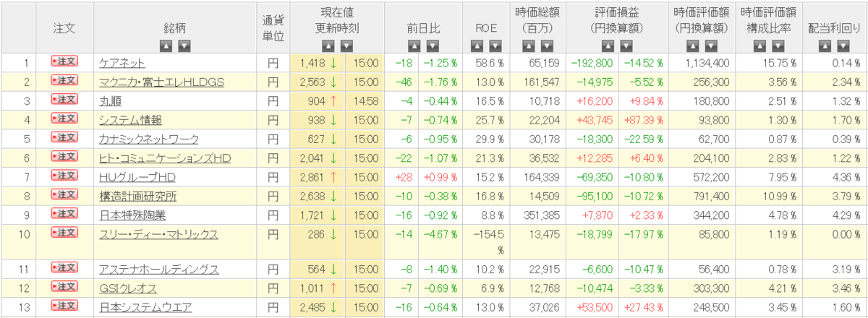Viewport: 868px width, 318px height.
Task: Sort 現在値 column descending
Action: click(x=346, y=46)
